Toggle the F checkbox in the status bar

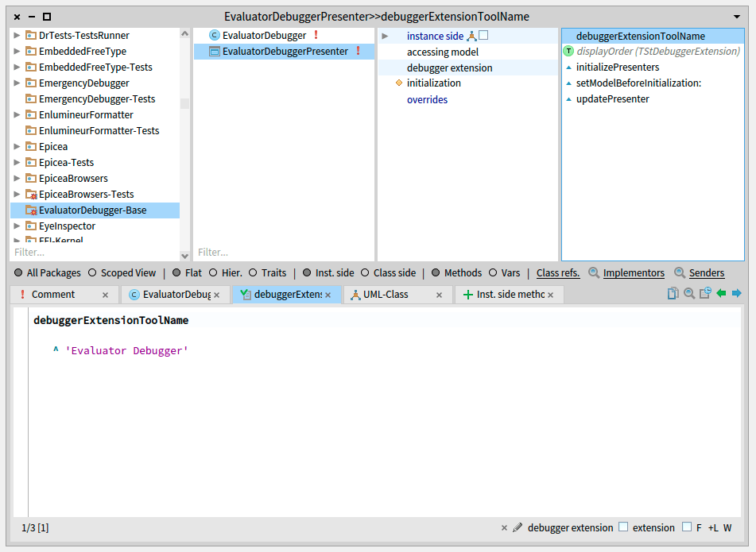point(687,527)
